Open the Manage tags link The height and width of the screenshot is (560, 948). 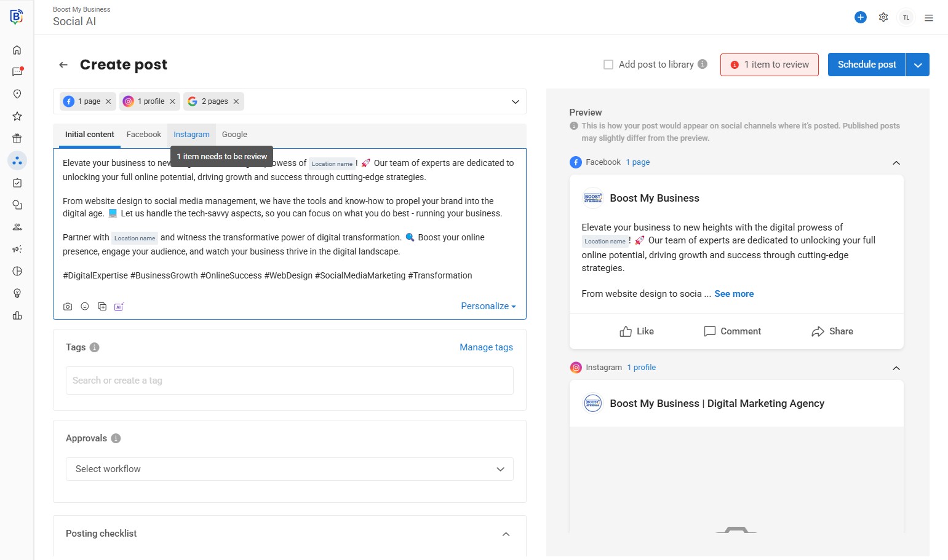tap(486, 347)
